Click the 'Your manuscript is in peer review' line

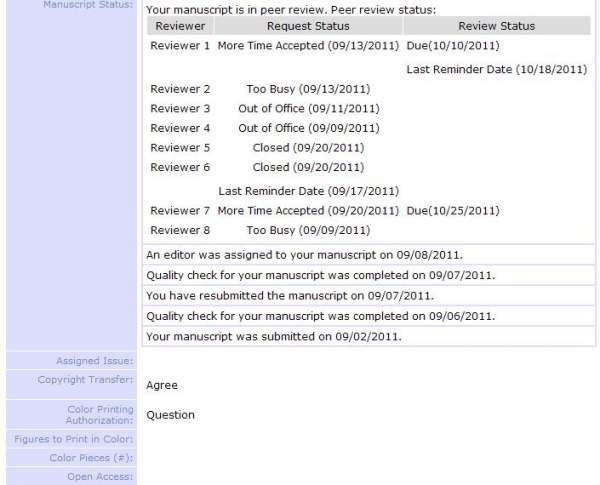[x=291, y=10]
